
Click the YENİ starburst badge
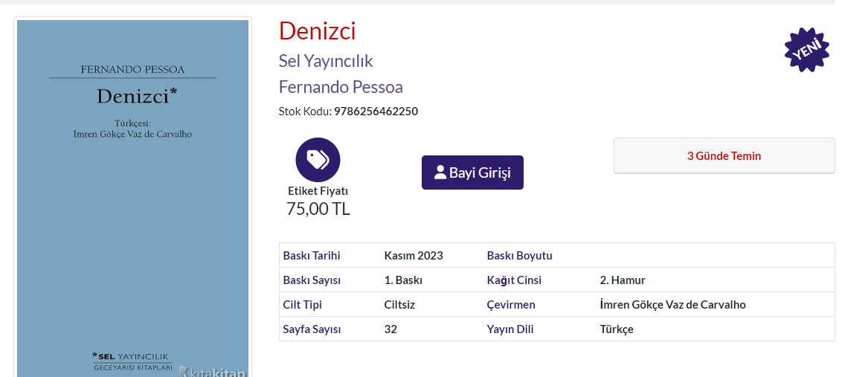tap(806, 50)
